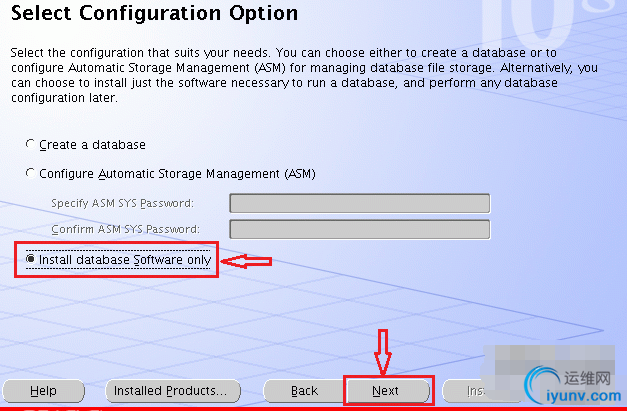This screenshot has width=627, height=412.
Task: Click the Confirm ASM SYS Password field
Action: [x=359, y=229]
